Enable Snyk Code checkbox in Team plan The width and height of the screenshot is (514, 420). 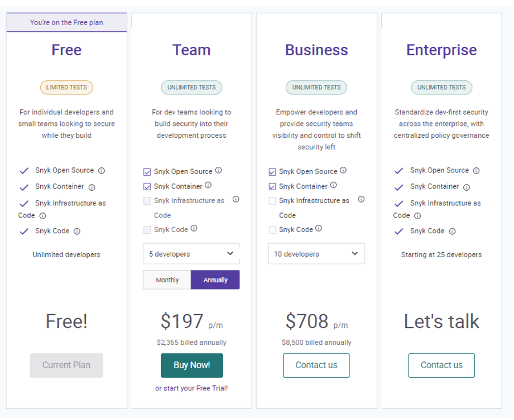147,230
